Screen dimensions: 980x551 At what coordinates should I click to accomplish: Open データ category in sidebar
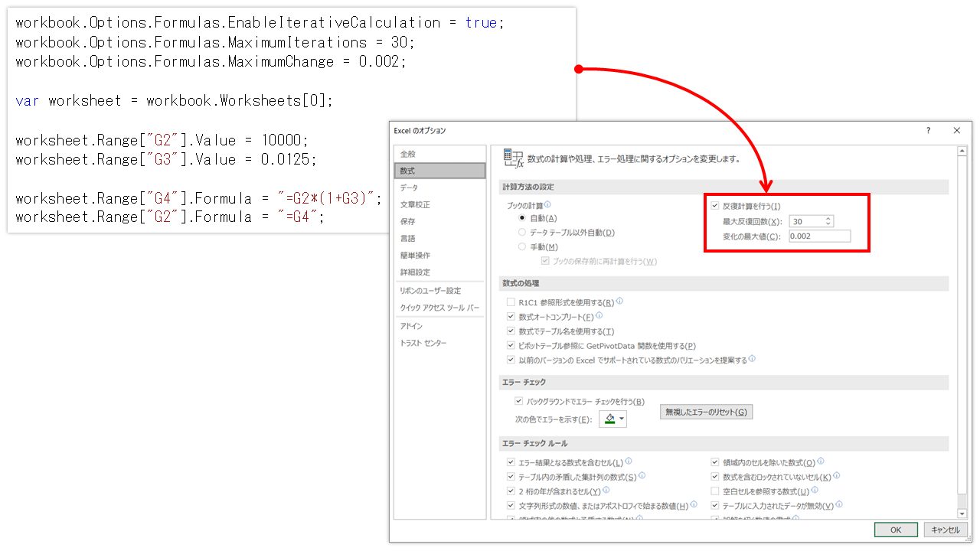pyautogui.click(x=440, y=187)
